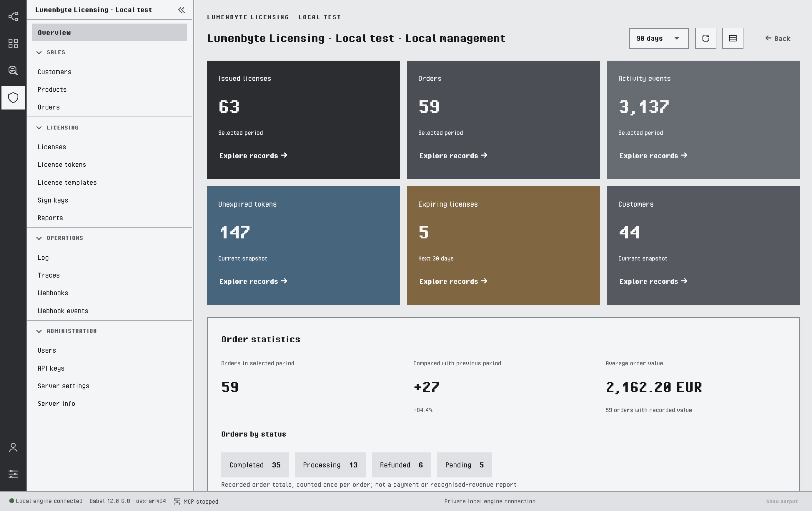Explore records for Issued licenses
Viewport: 812px width, 511px height.
coord(253,155)
